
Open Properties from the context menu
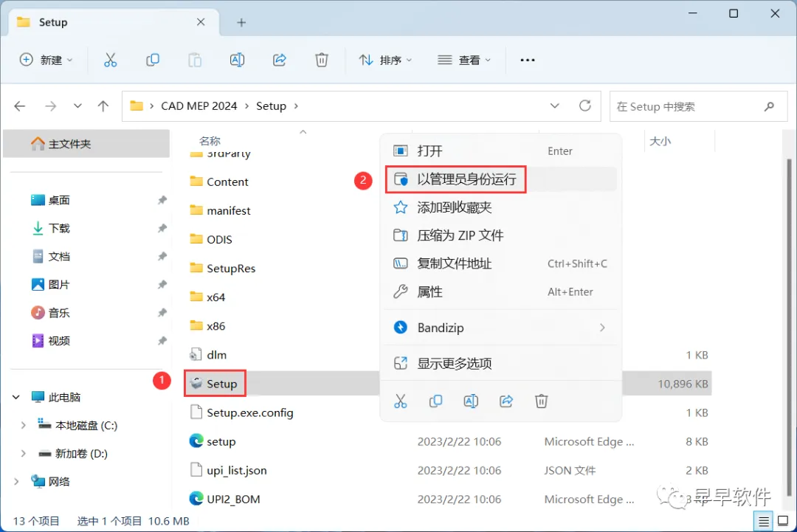point(500,291)
